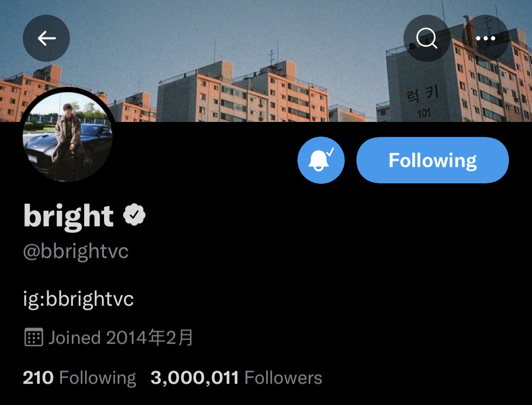Screen dimensions: 532x405
Task: Unfollow by clicking the blue Following button
Action: pos(433,160)
